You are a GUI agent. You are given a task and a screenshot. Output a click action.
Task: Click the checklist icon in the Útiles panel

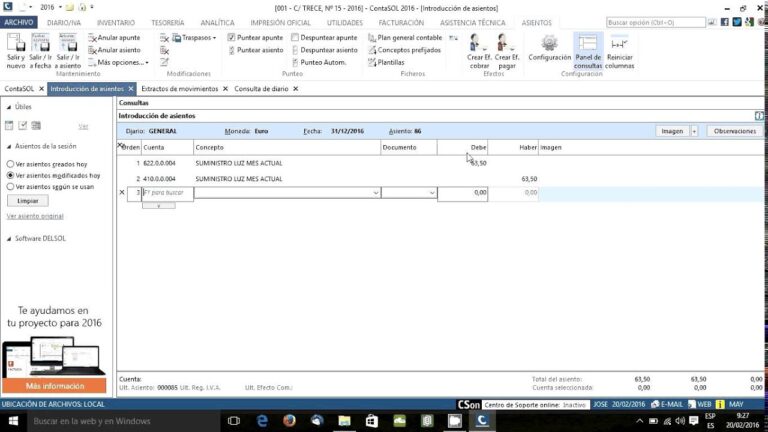[23, 126]
